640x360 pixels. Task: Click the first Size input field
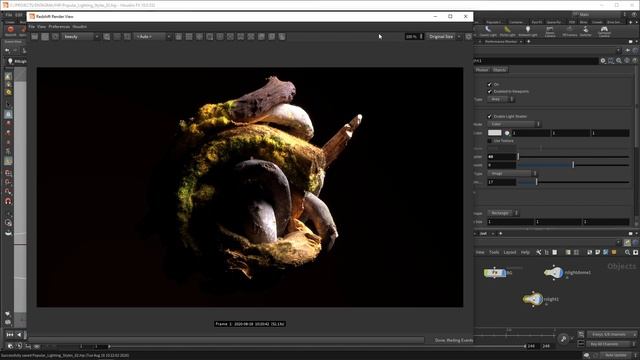(511, 222)
